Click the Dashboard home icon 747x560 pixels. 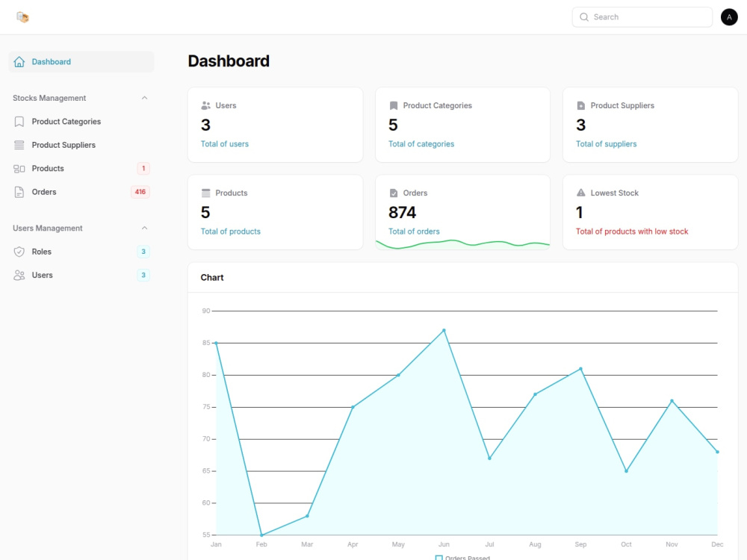[19, 62]
